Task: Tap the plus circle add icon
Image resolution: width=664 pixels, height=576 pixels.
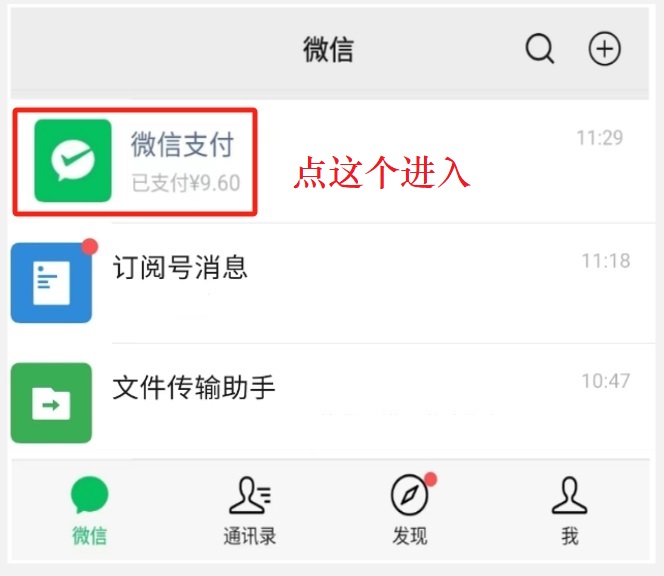Action: click(605, 48)
